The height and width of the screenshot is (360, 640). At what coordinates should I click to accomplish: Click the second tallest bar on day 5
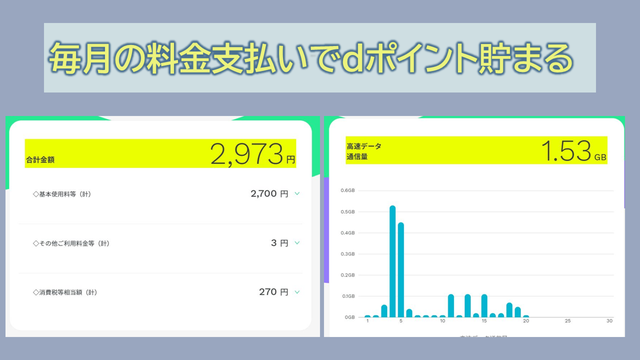(x=401, y=270)
